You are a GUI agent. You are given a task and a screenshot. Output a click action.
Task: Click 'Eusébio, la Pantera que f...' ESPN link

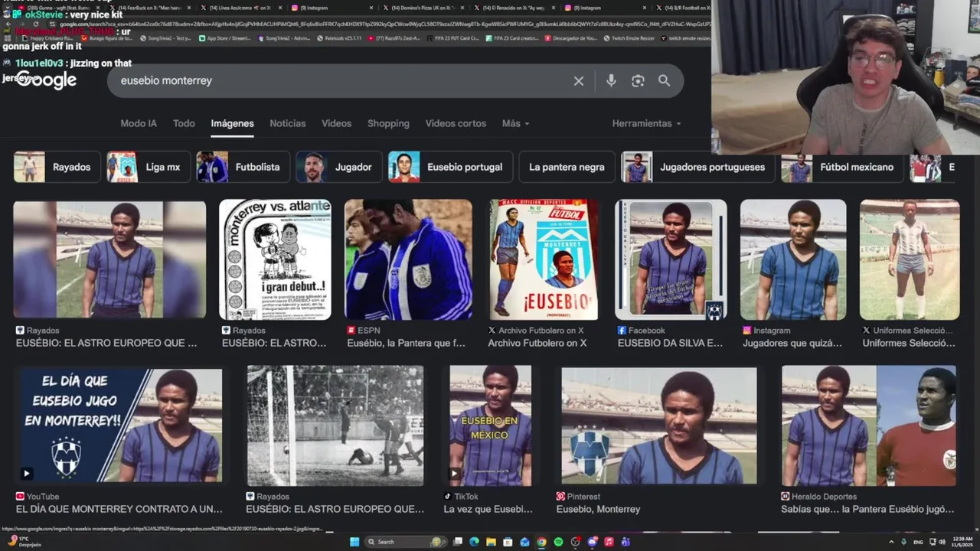[406, 343]
